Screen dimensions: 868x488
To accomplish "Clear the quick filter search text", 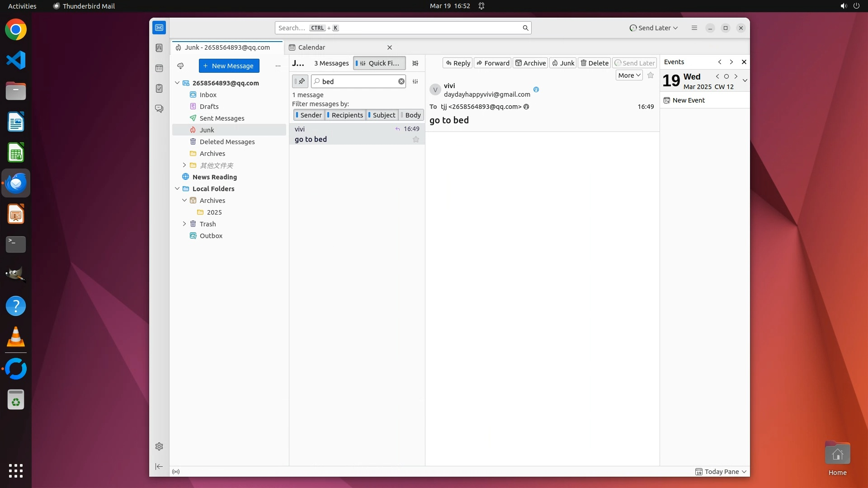I will coord(401,81).
